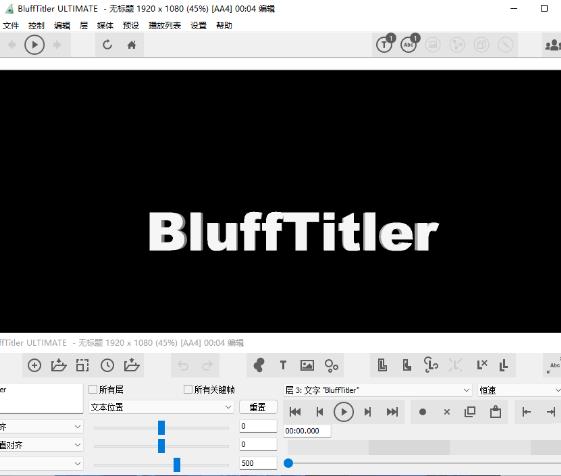Open the 播放列表 menu
Screen dimensions: 561x476
tap(165, 25)
